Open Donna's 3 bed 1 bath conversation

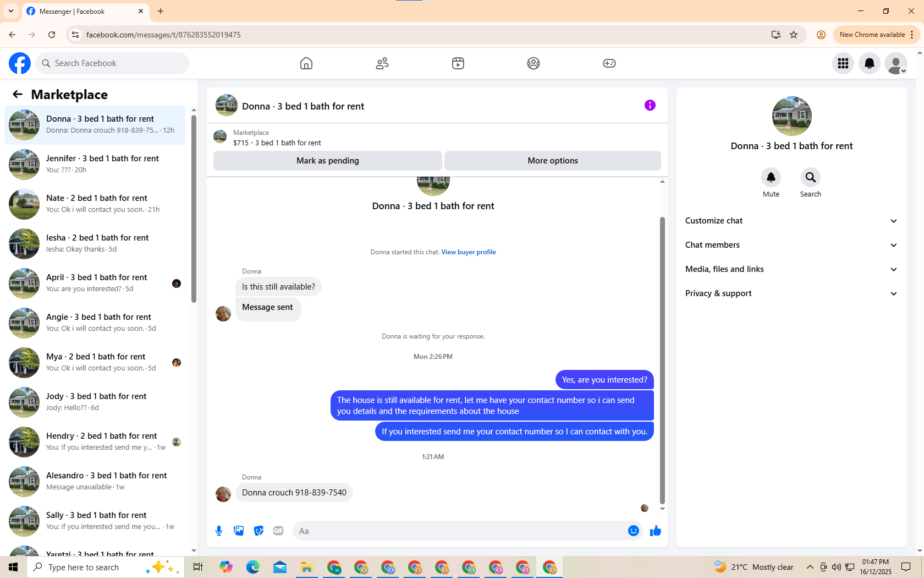tap(95, 125)
